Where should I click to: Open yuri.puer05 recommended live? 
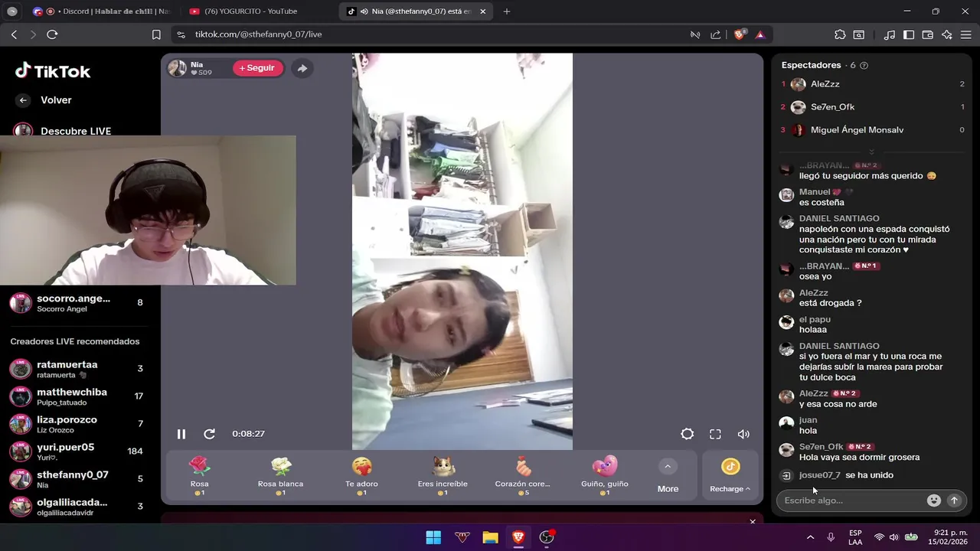[x=77, y=452]
